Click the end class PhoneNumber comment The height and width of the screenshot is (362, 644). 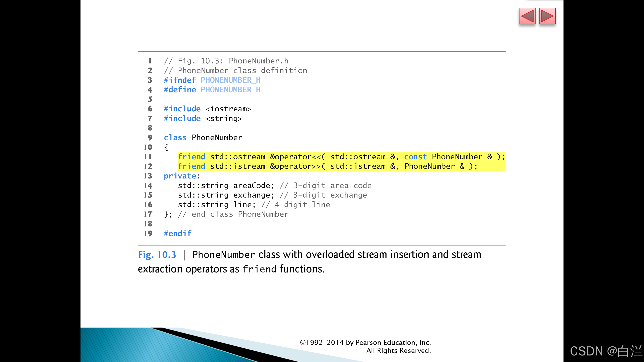pyautogui.click(x=233, y=214)
